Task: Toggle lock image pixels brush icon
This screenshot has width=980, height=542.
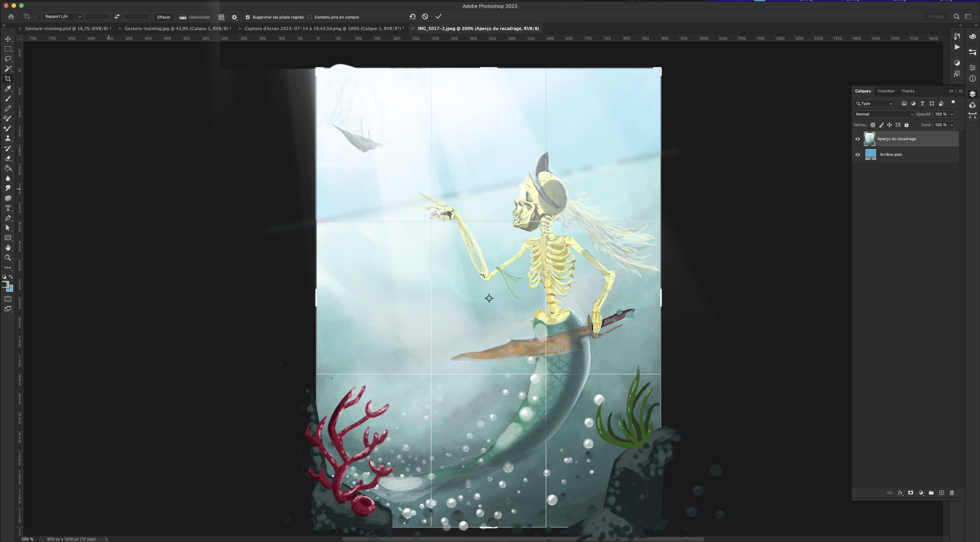Action: pyautogui.click(x=881, y=125)
